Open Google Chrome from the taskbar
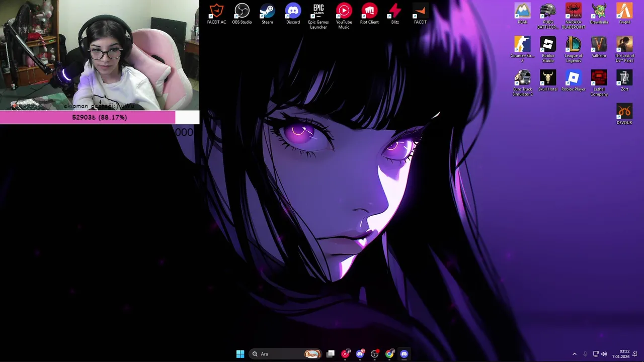 tap(389, 354)
